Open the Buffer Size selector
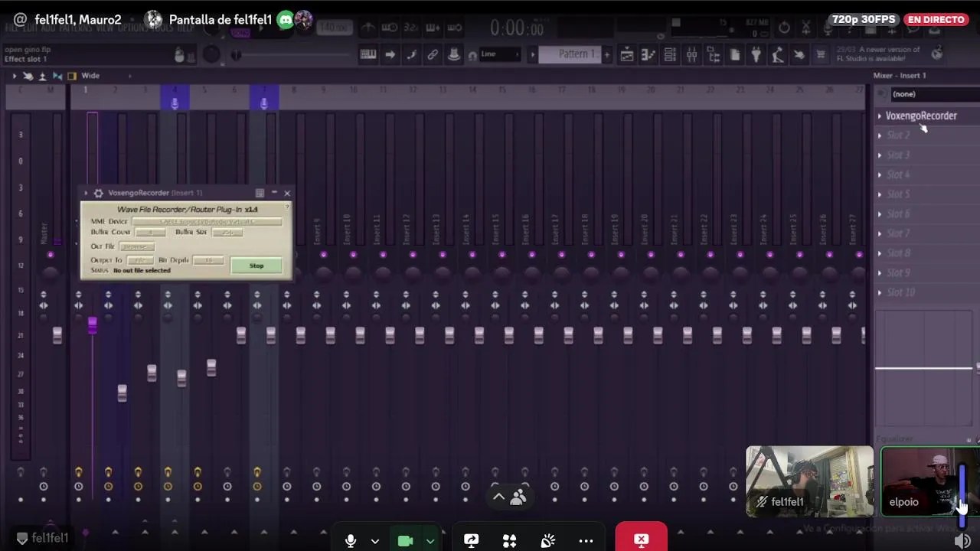This screenshot has height=551, width=980. pyautogui.click(x=227, y=232)
